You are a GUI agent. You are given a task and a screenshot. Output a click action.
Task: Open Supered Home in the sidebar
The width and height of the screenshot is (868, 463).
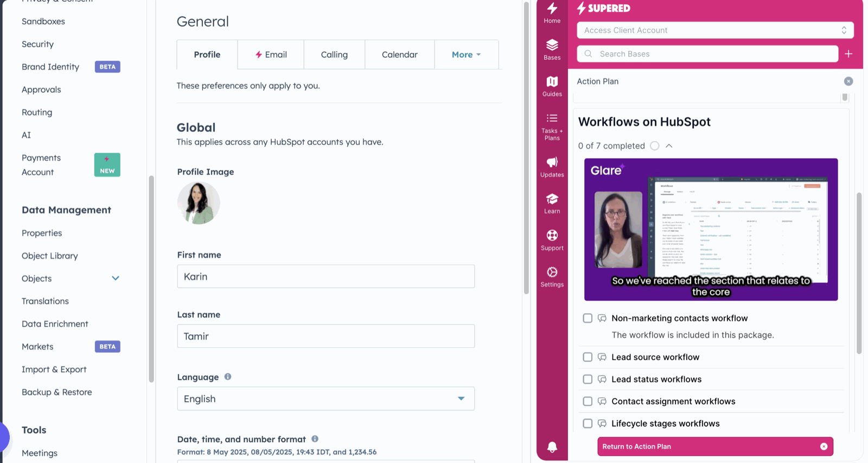(x=552, y=13)
